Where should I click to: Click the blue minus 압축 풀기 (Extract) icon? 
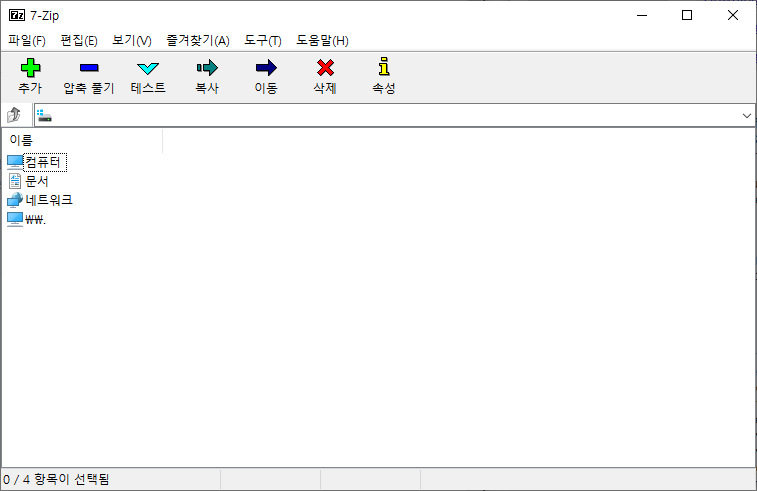click(x=89, y=68)
